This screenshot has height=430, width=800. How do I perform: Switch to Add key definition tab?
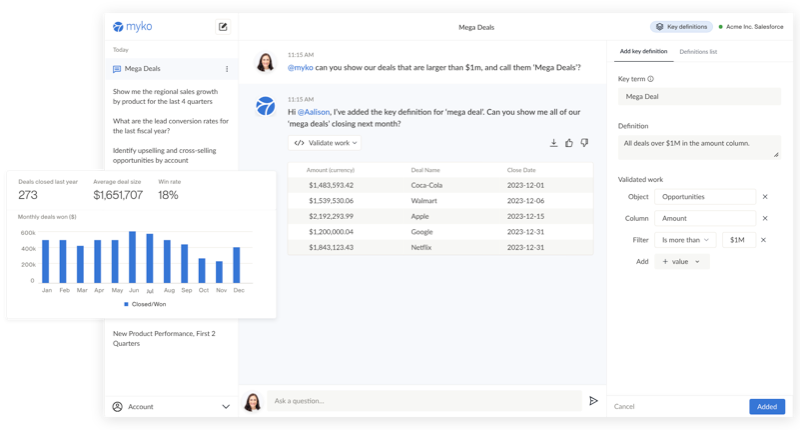pyautogui.click(x=643, y=52)
